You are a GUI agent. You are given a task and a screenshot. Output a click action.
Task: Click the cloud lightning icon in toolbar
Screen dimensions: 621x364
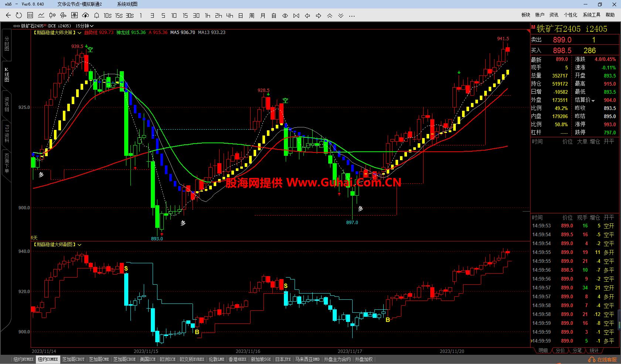(x=85, y=16)
